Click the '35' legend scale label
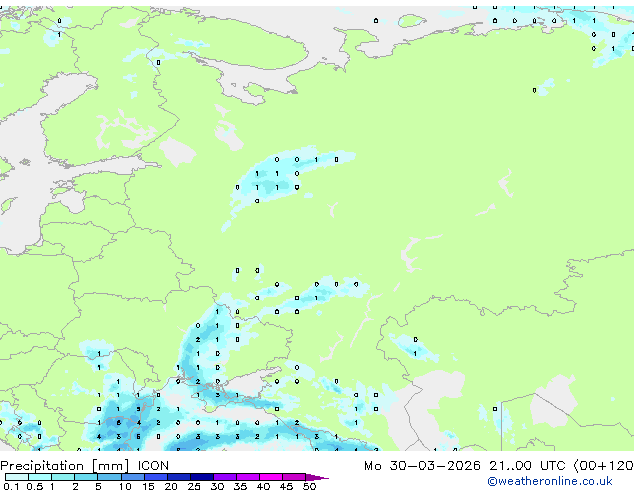This screenshot has width=634, height=490. tap(240, 486)
